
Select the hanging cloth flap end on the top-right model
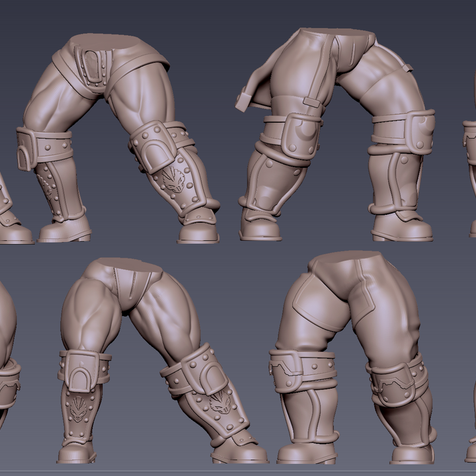coord(244,101)
